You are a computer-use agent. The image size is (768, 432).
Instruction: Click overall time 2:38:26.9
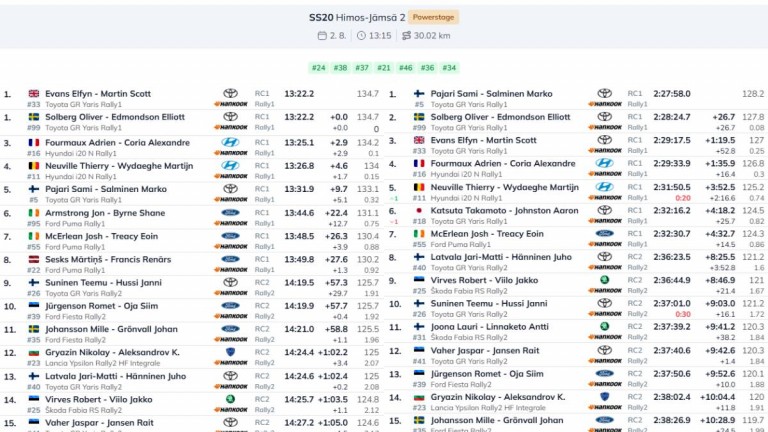(x=672, y=420)
